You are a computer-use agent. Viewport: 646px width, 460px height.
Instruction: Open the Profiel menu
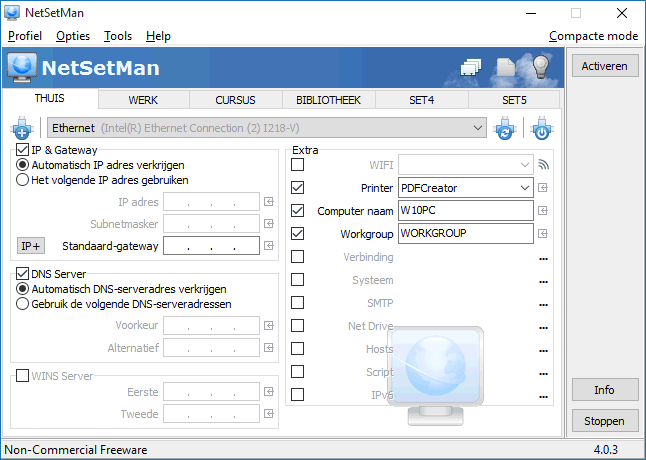click(x=25, y=36)
